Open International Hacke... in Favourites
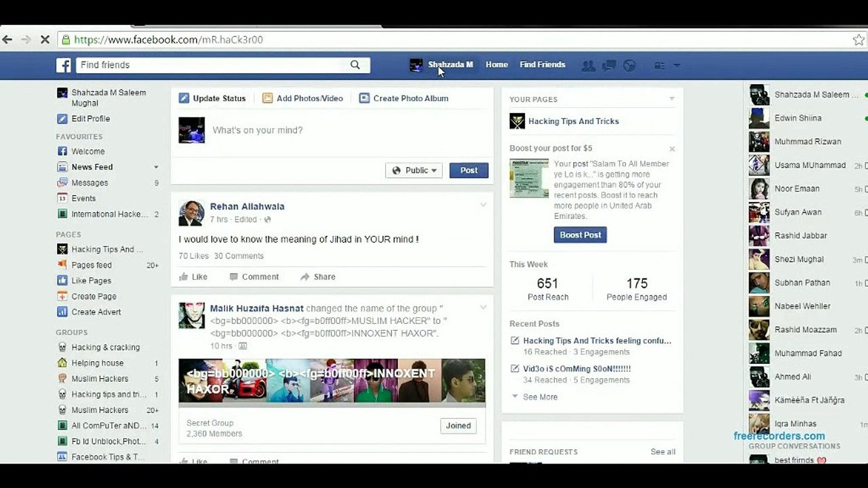 pos(110,214)
